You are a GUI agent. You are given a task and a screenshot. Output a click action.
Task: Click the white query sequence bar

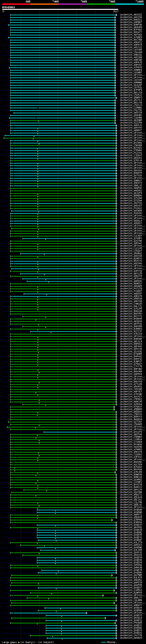click(60, 9)
